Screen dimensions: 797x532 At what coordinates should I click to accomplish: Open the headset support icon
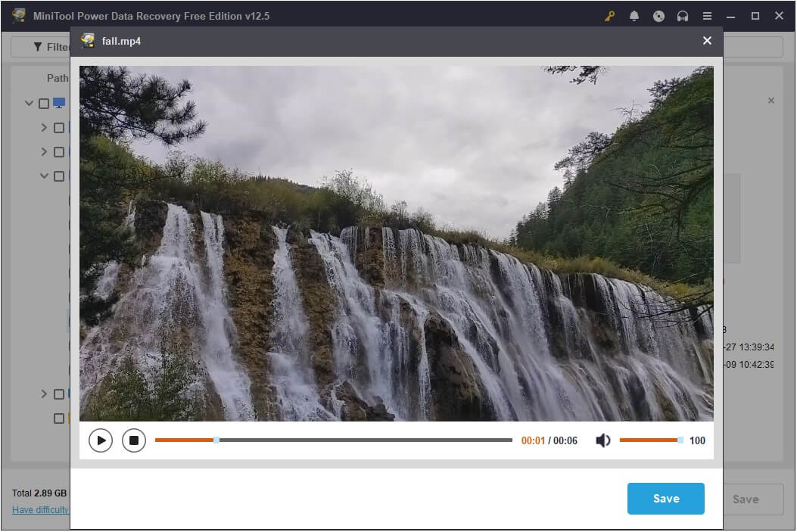[x=682, y=16]
